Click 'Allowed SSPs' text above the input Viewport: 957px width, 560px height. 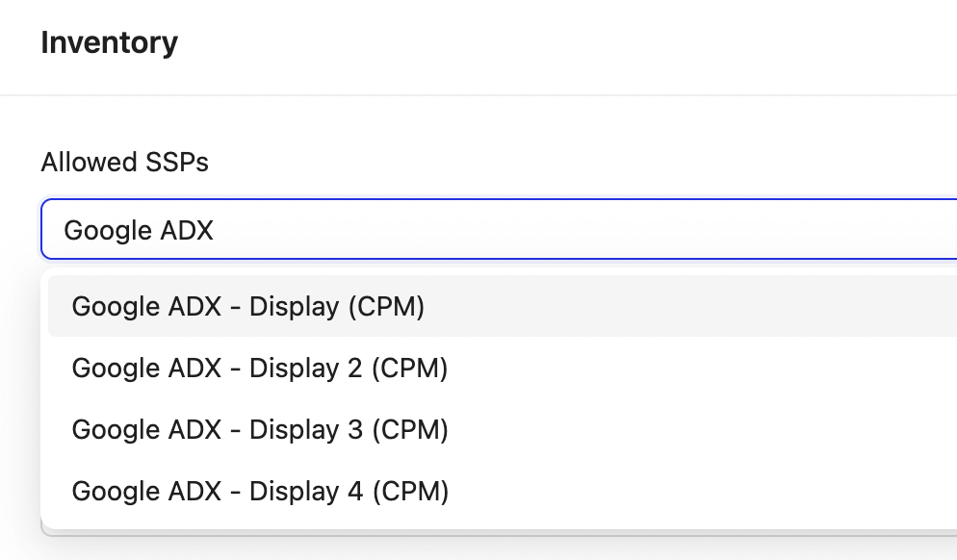[x=124, y=162]
